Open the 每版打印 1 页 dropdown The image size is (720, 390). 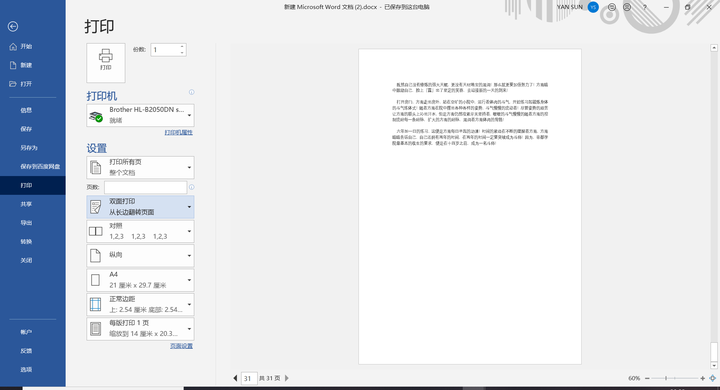[x=140, y=329]
